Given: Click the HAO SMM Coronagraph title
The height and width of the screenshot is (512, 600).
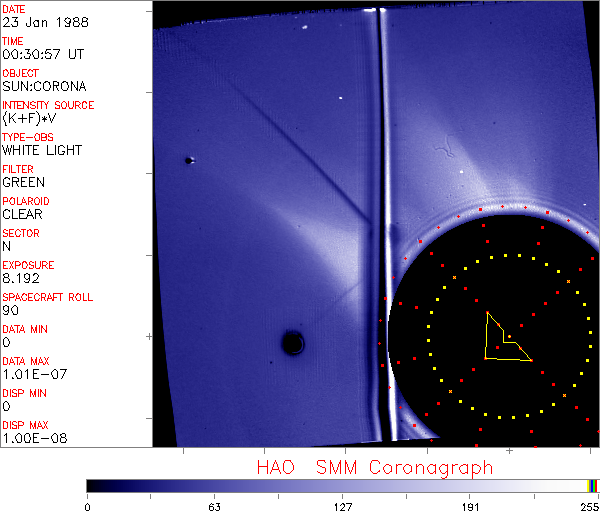Looking at the screenshot, I should [x=374, y=467].
